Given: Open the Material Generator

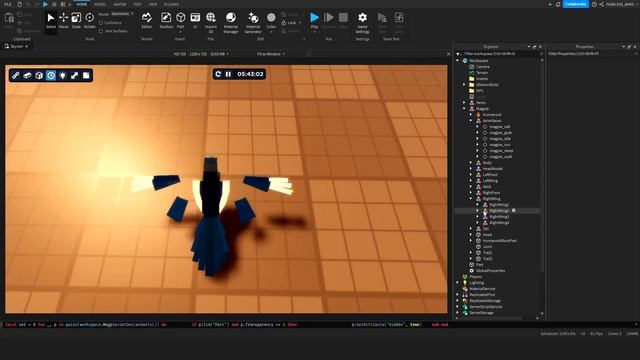Looking at the screenshot, I should (x=253, y=22).
